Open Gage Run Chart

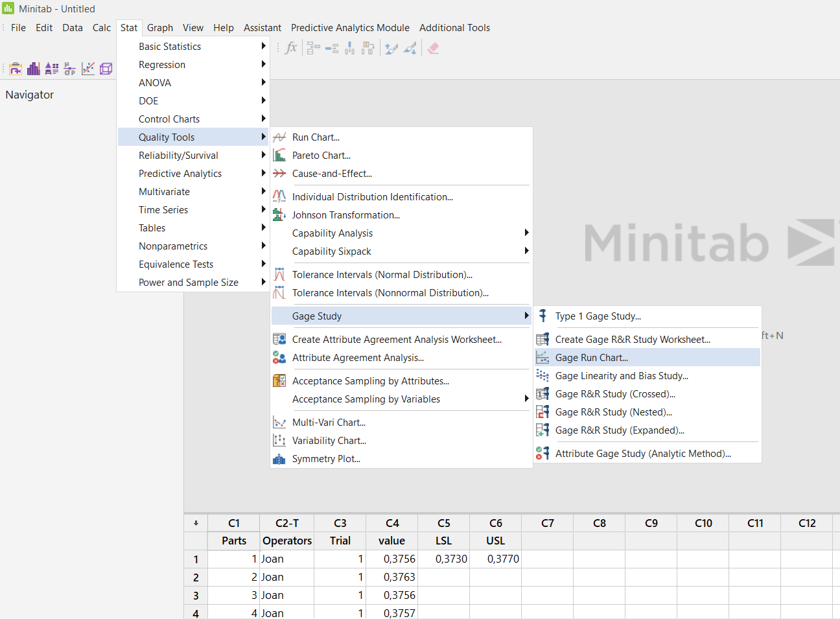click(x=592, y=357)
